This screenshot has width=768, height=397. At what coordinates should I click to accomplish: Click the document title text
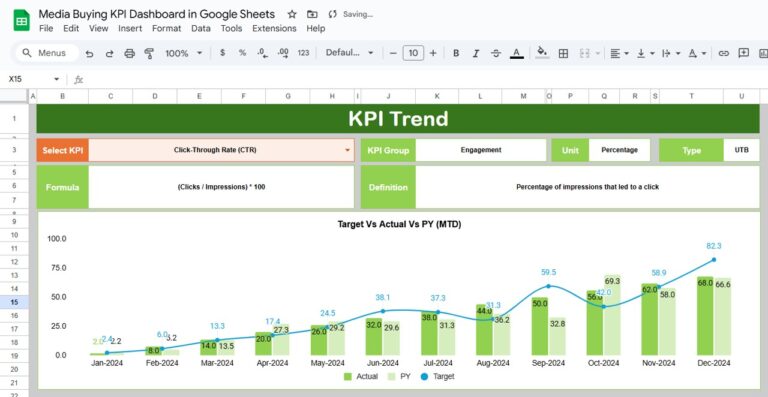coord(157,14)
